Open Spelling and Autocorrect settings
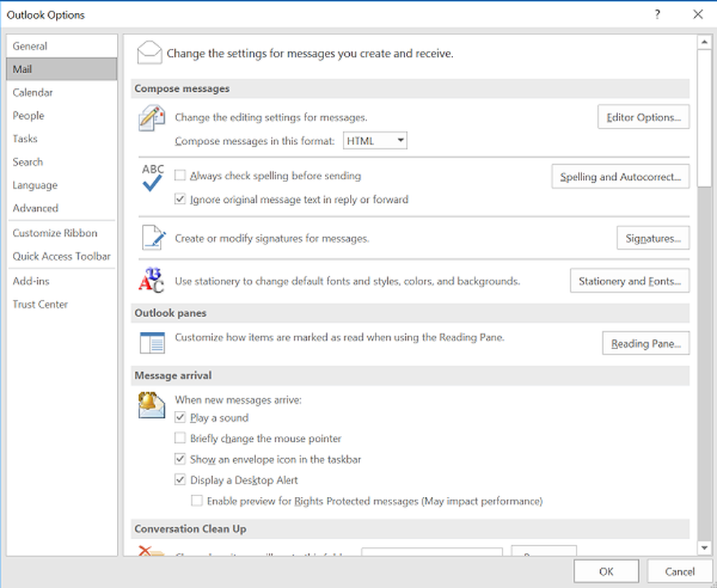Screen dimensions: 717x588 pyautogui.click(x=620, y=176)
